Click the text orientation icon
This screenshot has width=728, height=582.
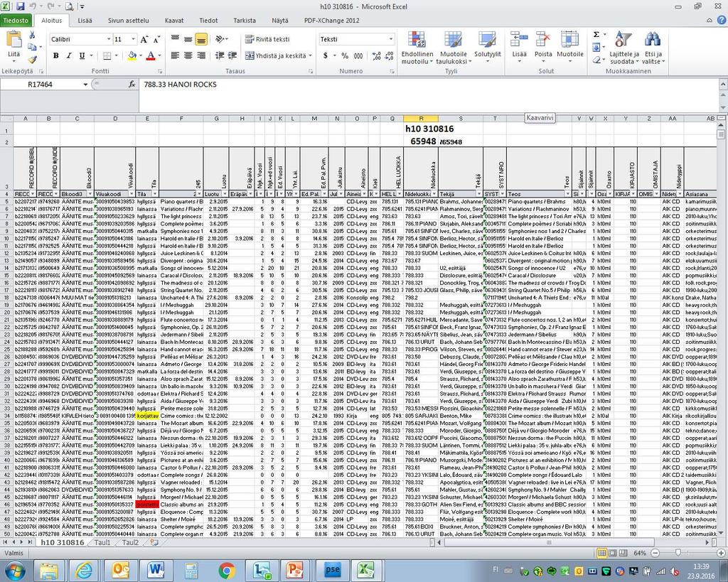[220, 40]
